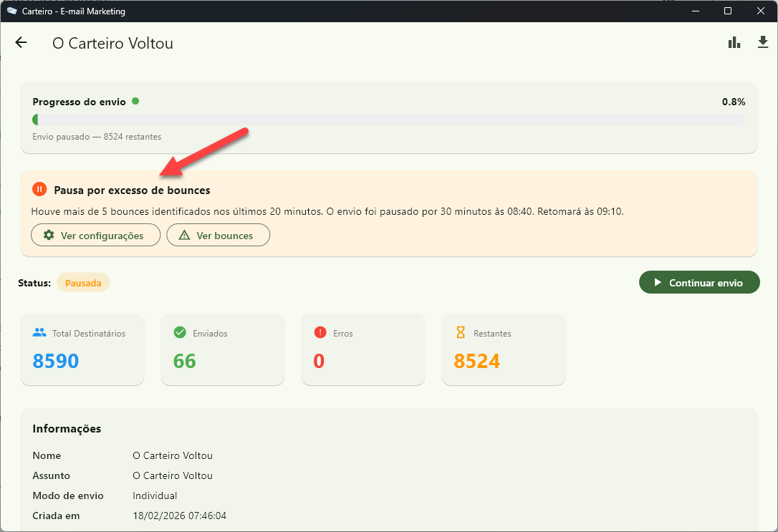Click the send progress bar
778x532 pixels.
pos(388,120)
